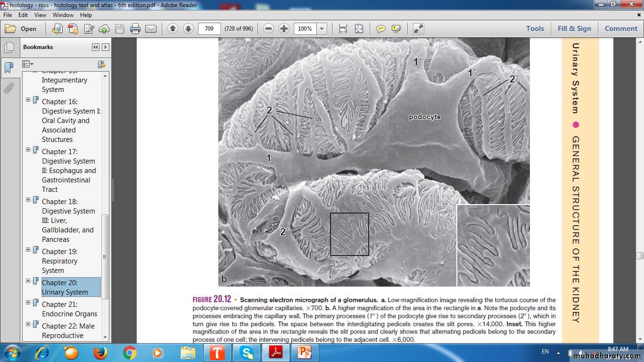Zoom out using the minus button

click(268, 29)
